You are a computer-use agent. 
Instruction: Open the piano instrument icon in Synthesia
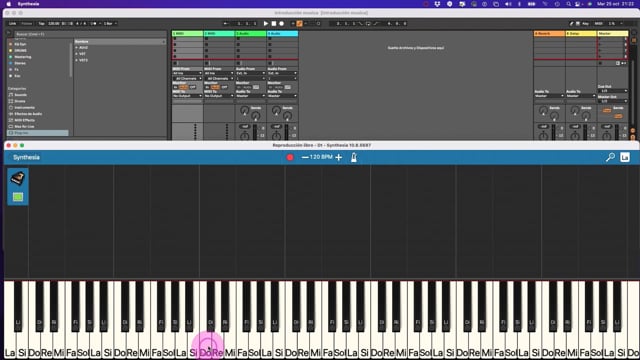(x=18, y=178)
